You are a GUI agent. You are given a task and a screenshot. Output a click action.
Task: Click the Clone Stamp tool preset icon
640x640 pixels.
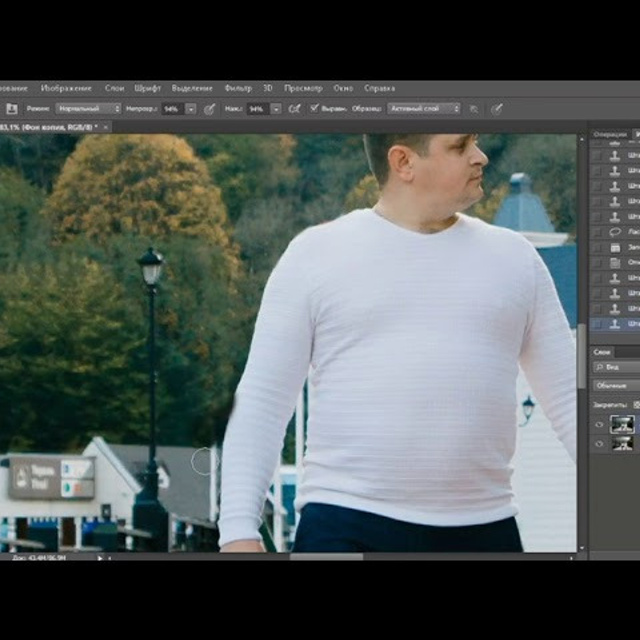[12, 108]
